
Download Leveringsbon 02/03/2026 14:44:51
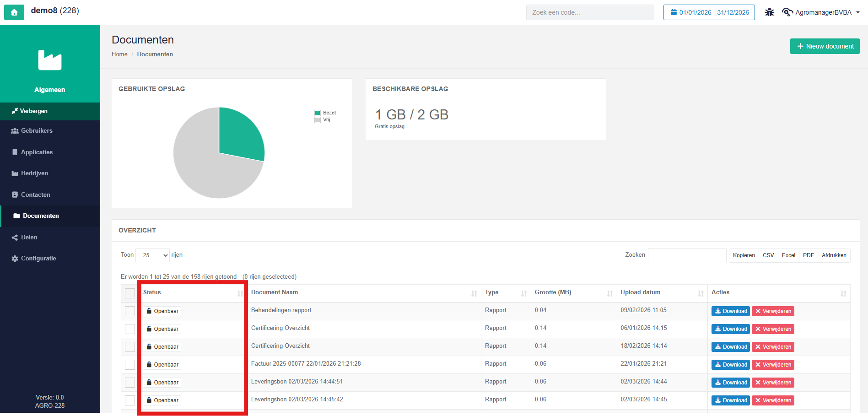731,383
